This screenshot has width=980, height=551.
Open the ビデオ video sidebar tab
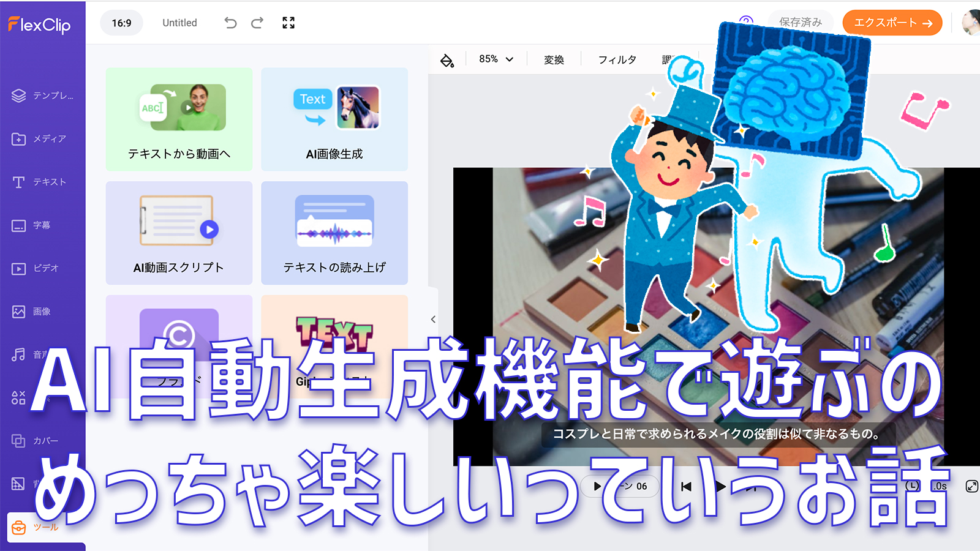(x=36, y=268)
